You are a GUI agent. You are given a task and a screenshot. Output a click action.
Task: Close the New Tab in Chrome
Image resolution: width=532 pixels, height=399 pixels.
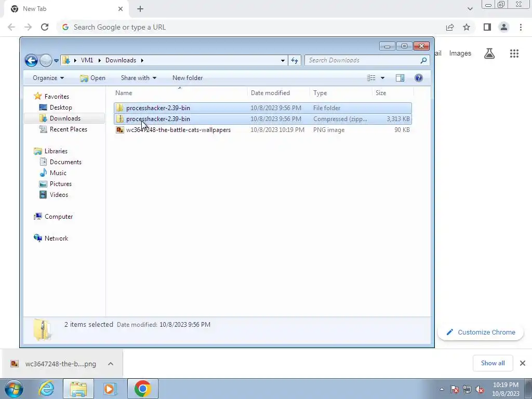click(120, 9)
